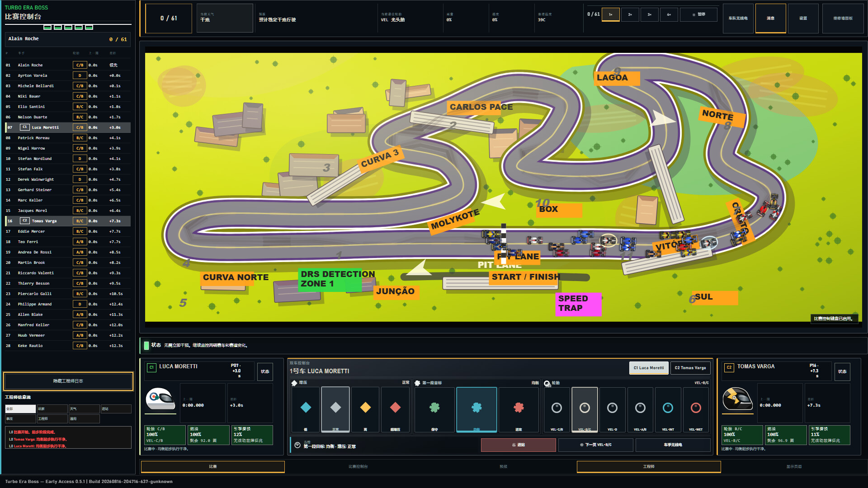Image resolution: width=868 pixels, height=488 pixels.
Task: Select Keke Rautio row in standings
Action: (x=68, y=346)
